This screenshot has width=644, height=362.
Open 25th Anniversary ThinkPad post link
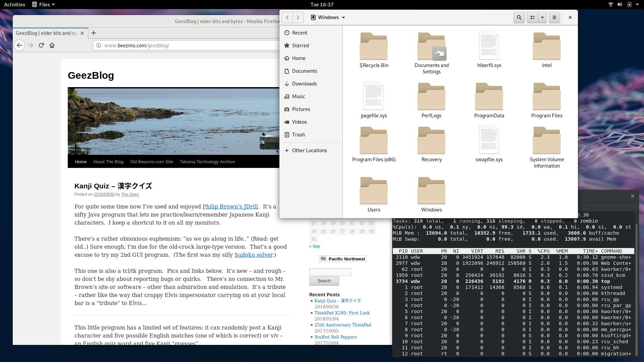point(342,325)
